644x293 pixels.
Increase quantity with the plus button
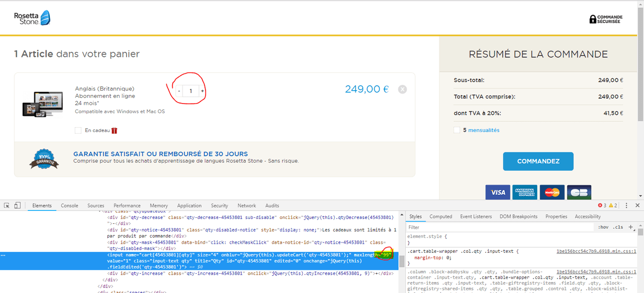[x=202, y=91]
